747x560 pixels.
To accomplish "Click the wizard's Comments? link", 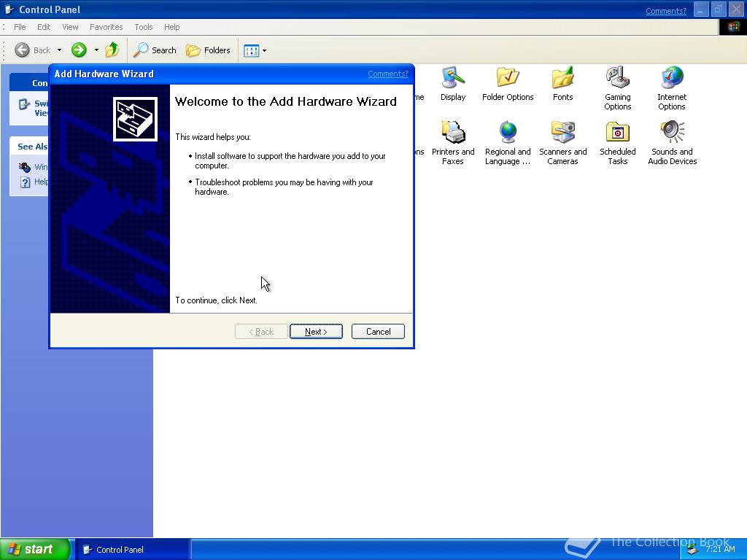I will point(388,74).
